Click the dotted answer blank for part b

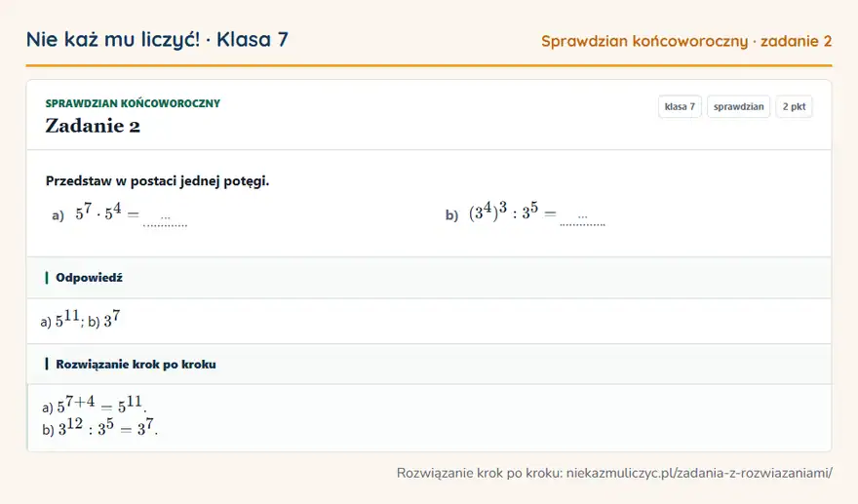coord(583,219)
